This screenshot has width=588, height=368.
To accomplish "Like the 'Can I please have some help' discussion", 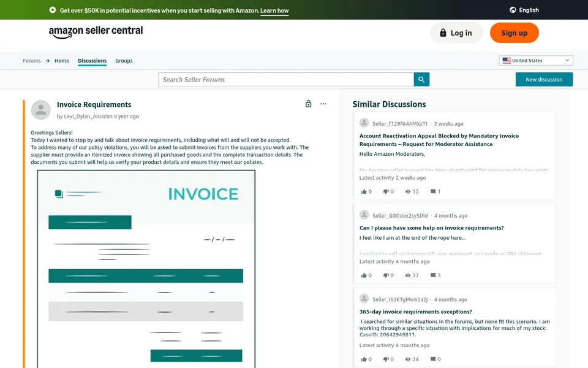I will click(x=363, y=275).
